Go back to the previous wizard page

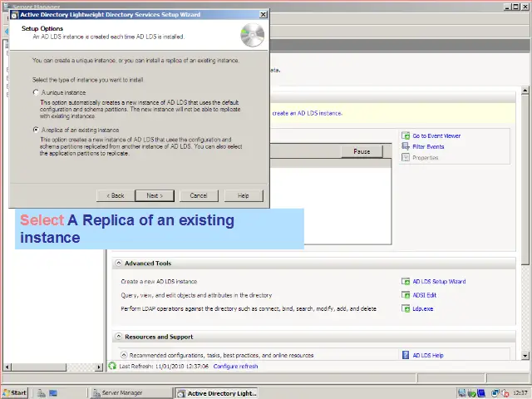tap(116, 196)
